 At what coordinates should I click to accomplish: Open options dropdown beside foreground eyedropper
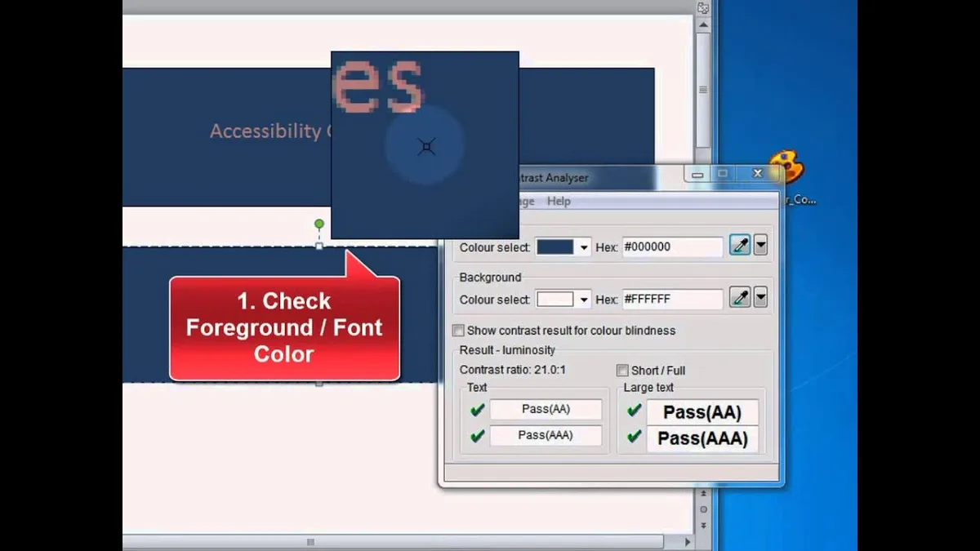coord(760,246)
